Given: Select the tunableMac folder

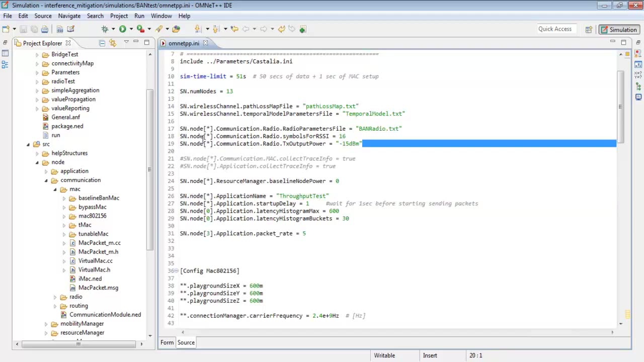Looking at the screenshot, I should (93, 234).
